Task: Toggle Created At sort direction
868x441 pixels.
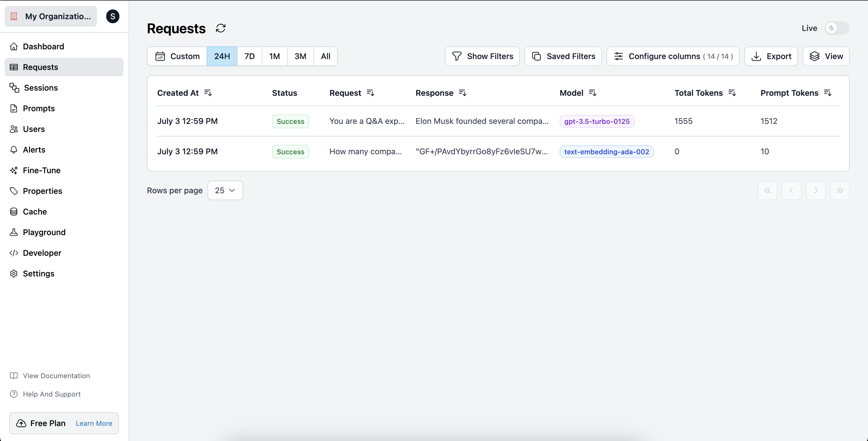Action: [208, 93]
